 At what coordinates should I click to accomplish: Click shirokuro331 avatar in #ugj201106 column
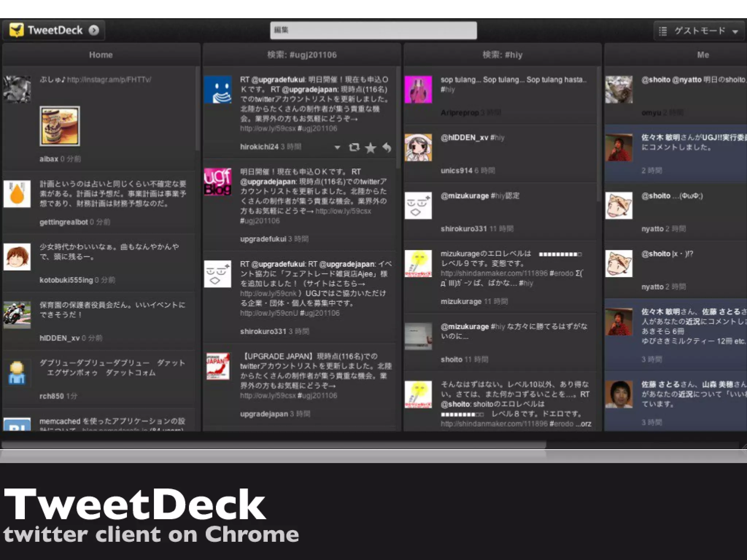[218, 274]
